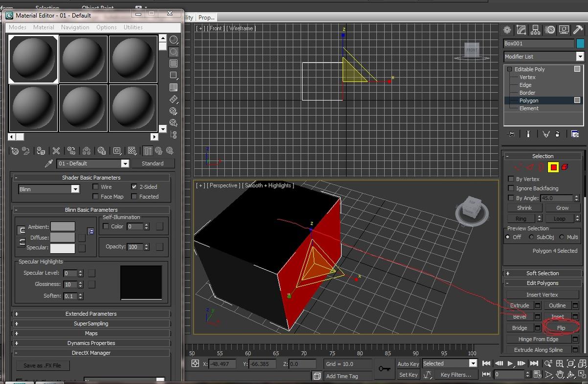Open the Create panel icon

[x=507, y=30]
